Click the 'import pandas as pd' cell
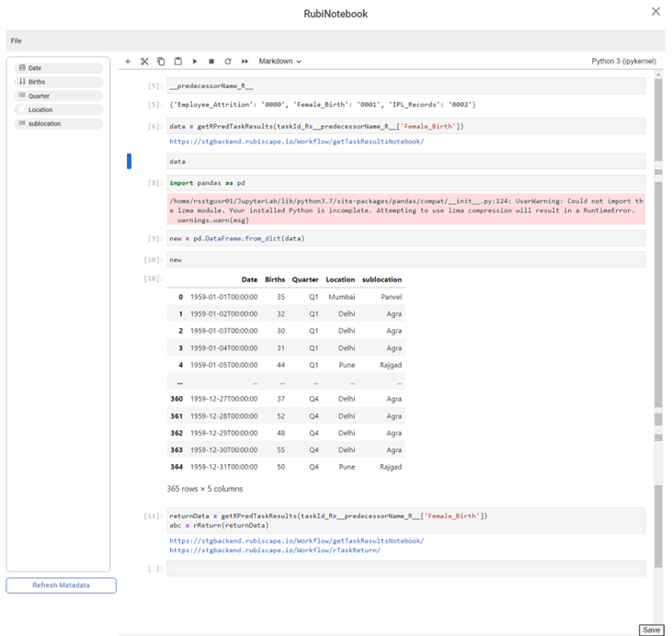Viewport: 672px width, 636px height. 405,183
